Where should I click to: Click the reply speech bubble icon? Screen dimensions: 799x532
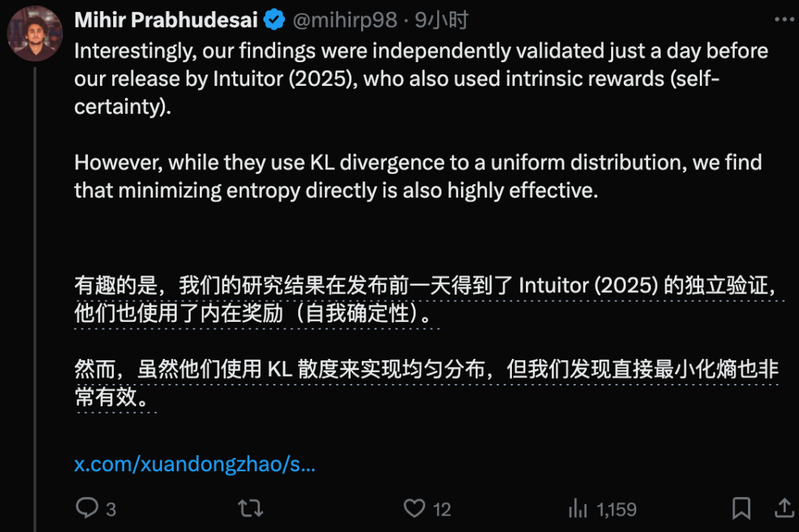tap(87, 508)
